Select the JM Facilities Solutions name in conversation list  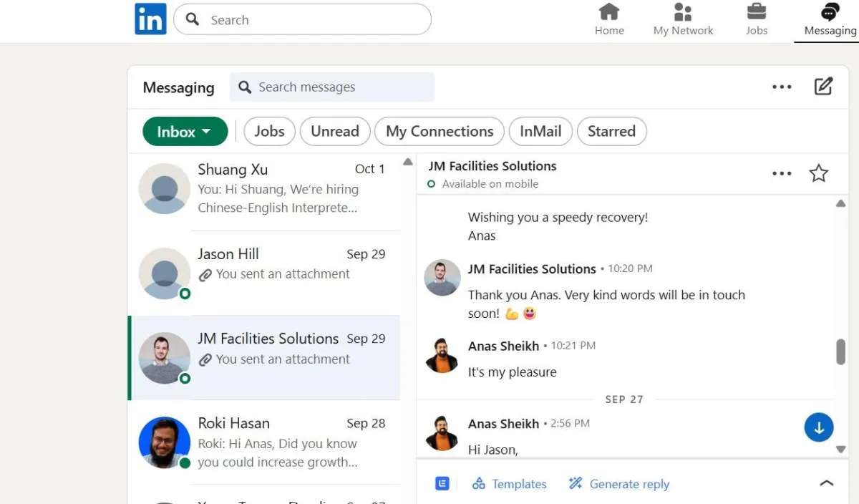pos(268,339)
